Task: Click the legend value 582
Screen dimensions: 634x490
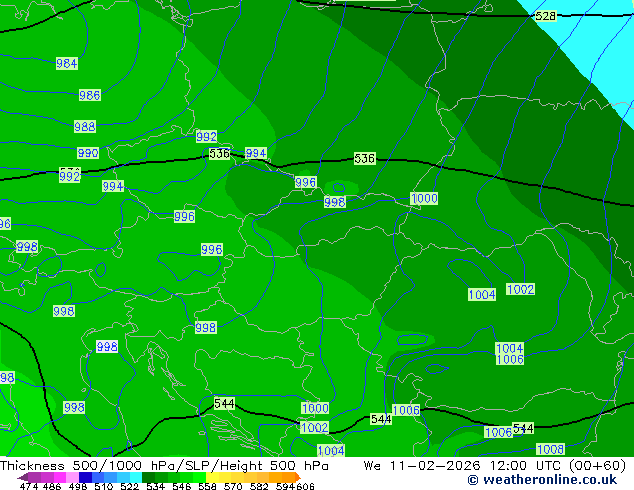Action: [x=259, y=486]
